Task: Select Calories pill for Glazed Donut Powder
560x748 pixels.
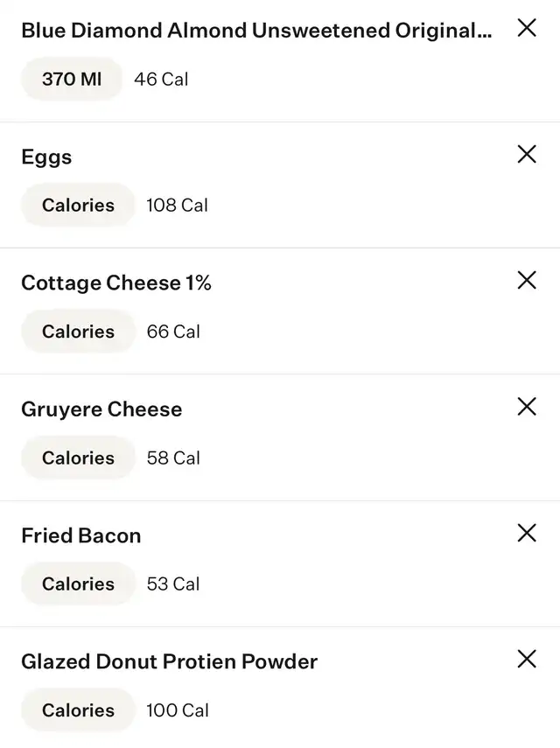Action: [78, 710]
